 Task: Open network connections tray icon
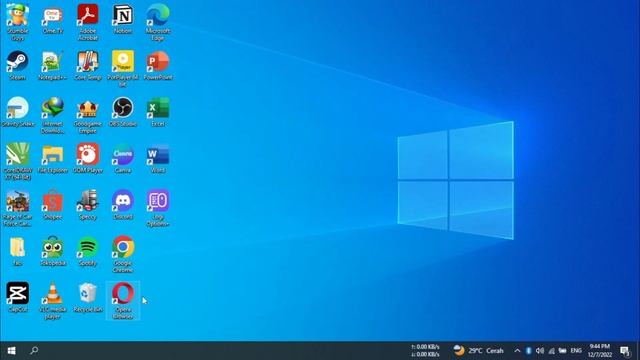551,351
